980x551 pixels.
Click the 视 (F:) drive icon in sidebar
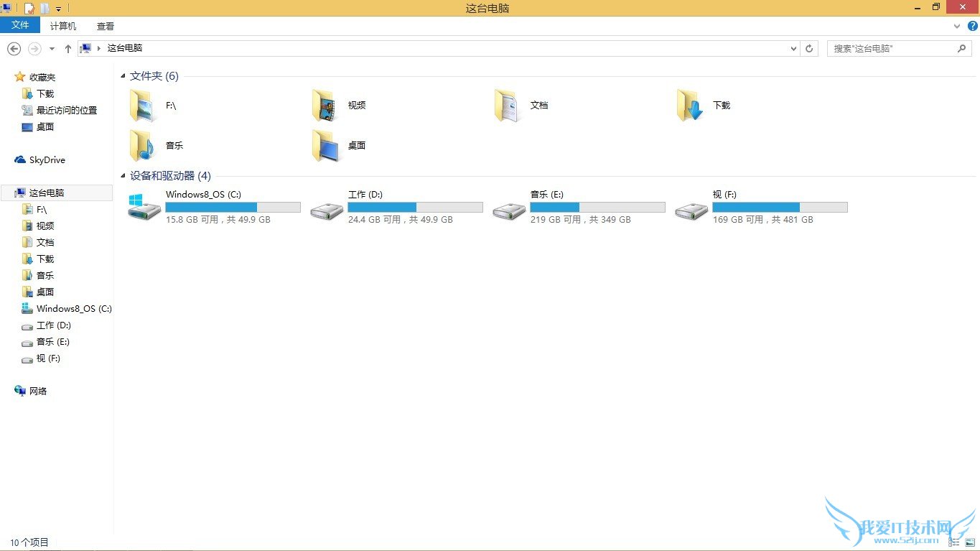[x=27, y=358]
